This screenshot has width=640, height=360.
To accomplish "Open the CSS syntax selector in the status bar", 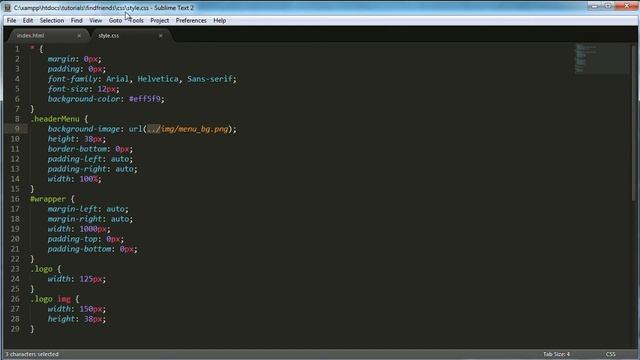I will click(611, 354).
